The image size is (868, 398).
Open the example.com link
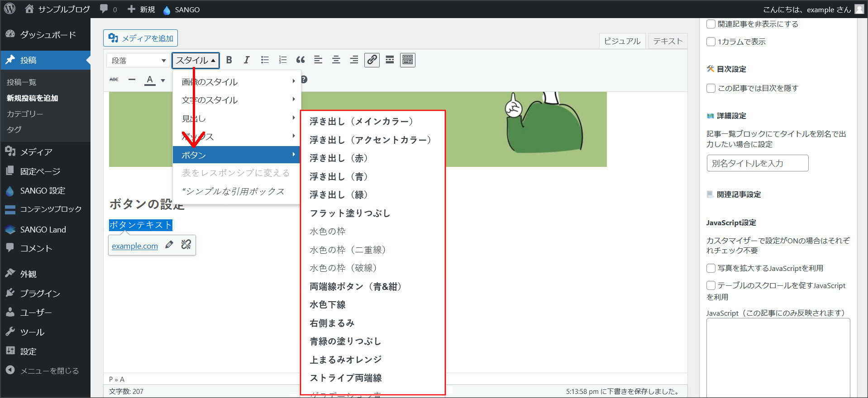135,246
